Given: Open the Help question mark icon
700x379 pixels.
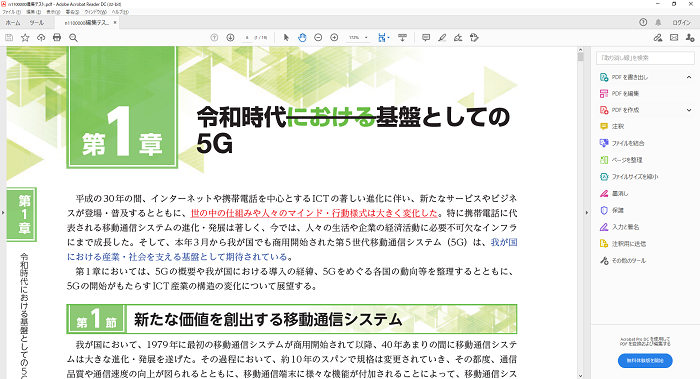Looking at the screenshot, I should click(643, 22).
